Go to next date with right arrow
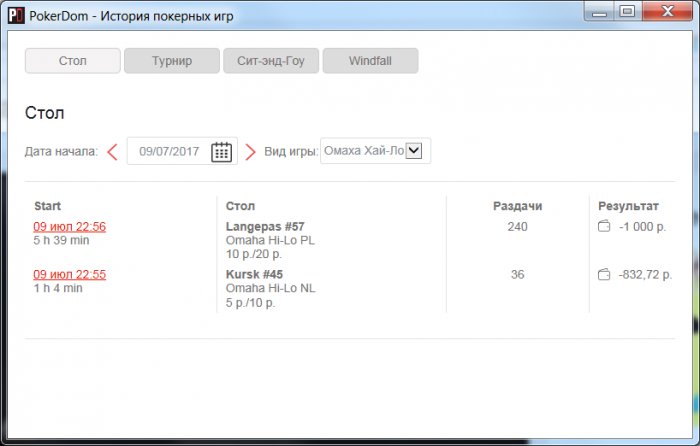700x446 pixels. (250, 152)
